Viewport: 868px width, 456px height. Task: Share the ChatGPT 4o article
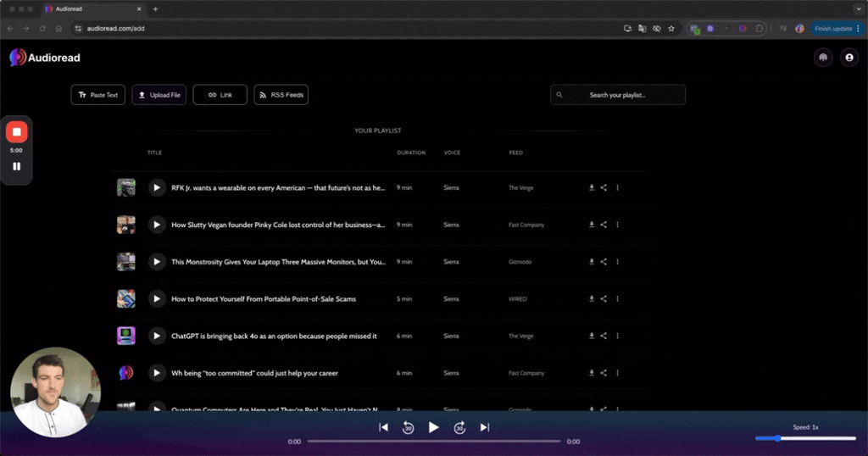tap(604, 336)
